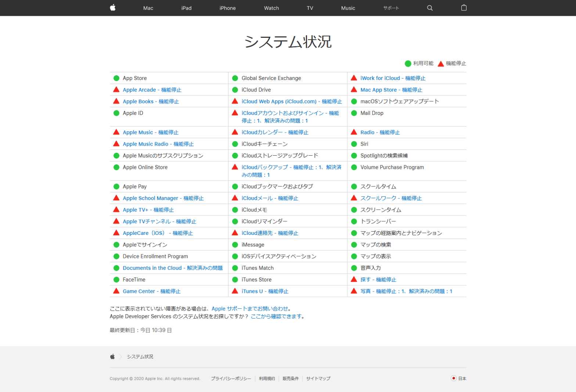Open the iCloudカレンダー outage link
The width and height of the screenshot is (576, 392).
click(275, 133)
